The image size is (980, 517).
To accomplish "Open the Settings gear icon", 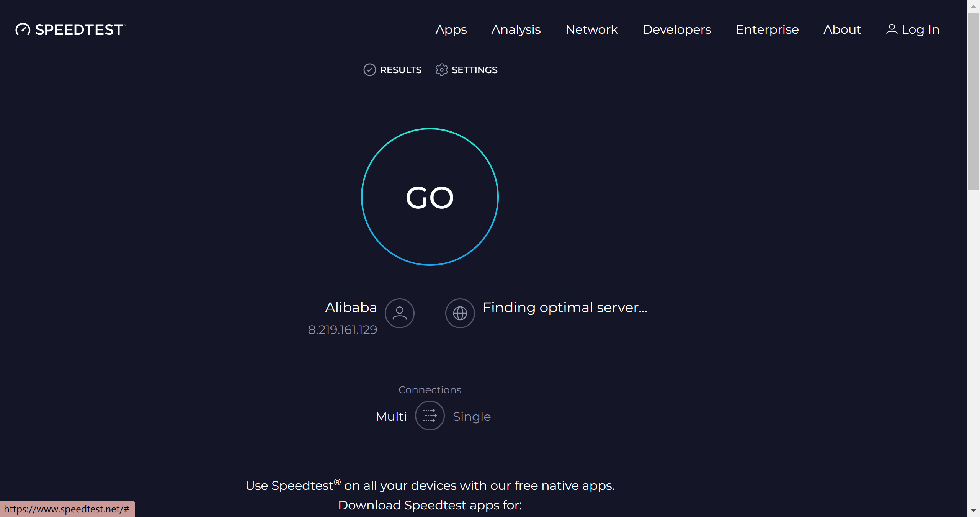I will click(x=441, y=70).
